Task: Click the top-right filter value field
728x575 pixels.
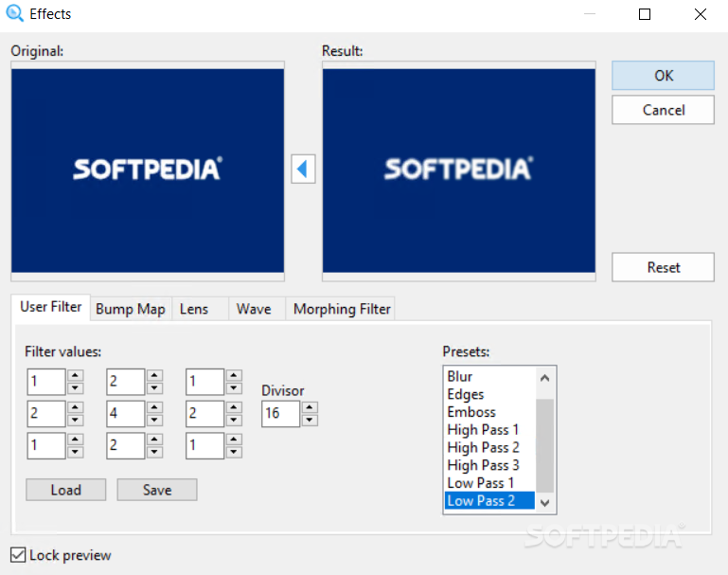Action: point(204,382)
